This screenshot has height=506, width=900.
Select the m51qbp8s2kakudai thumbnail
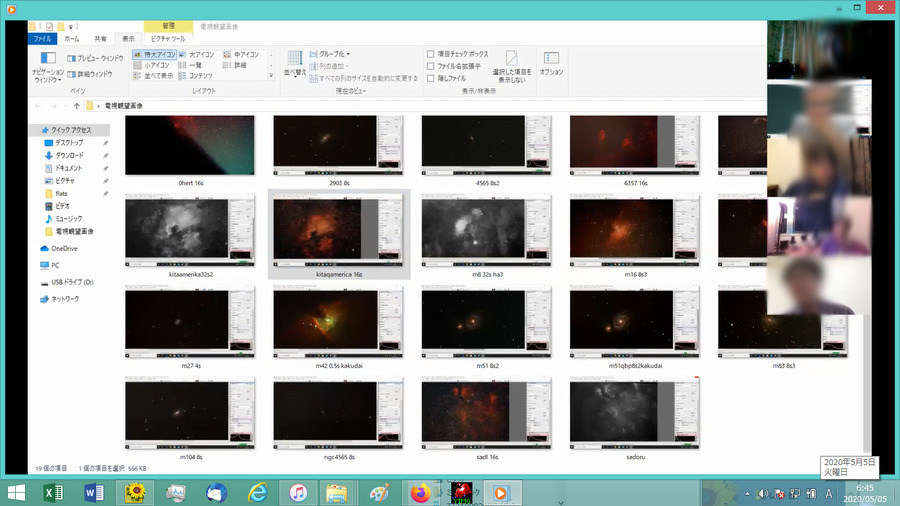coord(635,322)
